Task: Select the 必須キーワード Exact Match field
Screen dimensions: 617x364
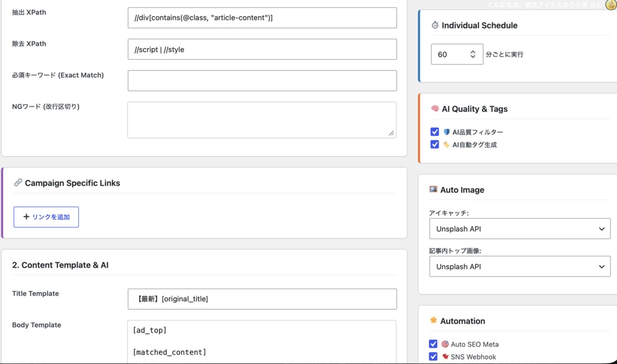Action: click(x=262, y=81)
